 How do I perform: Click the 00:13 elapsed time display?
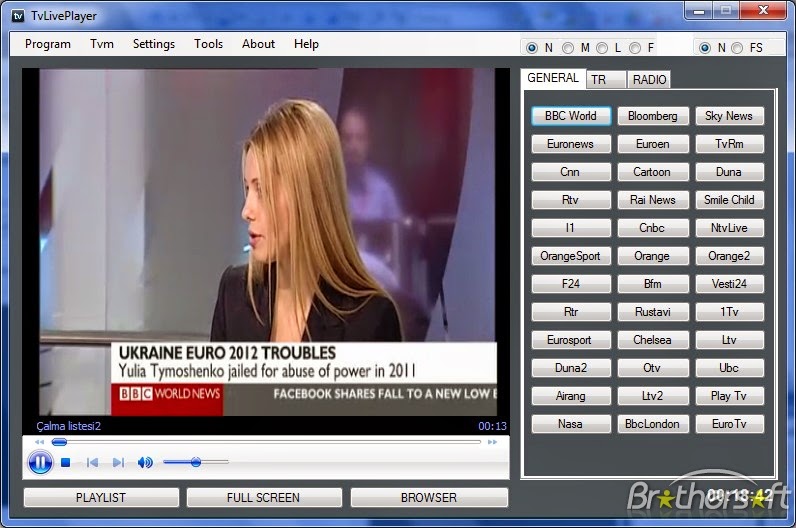[492, 426]
